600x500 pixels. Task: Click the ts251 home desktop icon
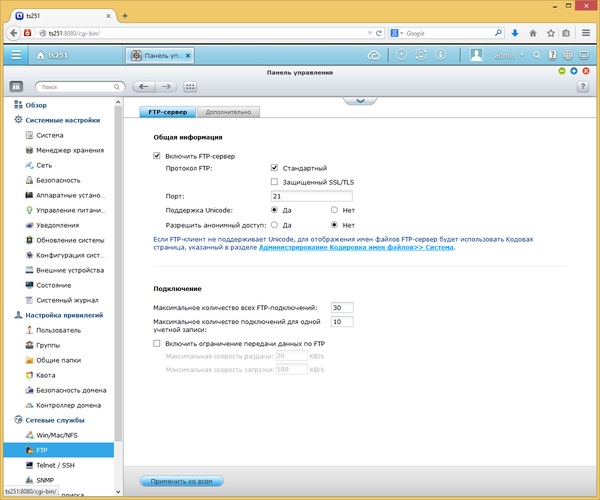[x=52, y=55]
